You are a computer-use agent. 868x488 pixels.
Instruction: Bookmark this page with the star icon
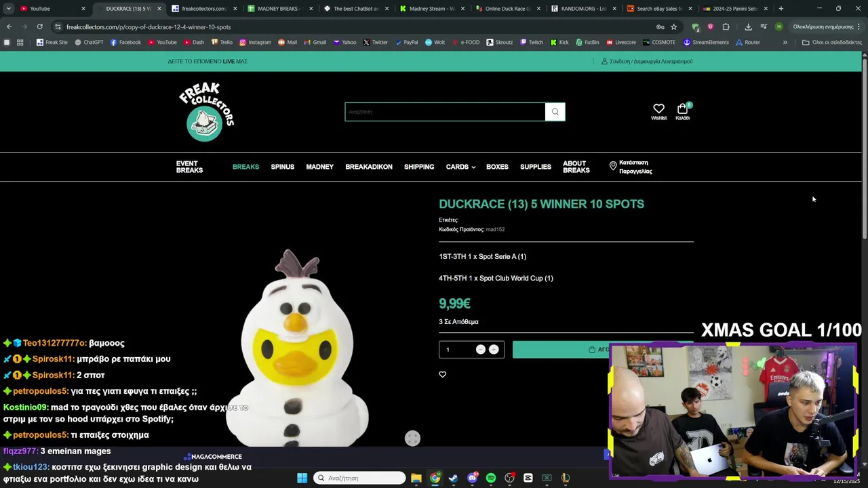click(673, 27)
